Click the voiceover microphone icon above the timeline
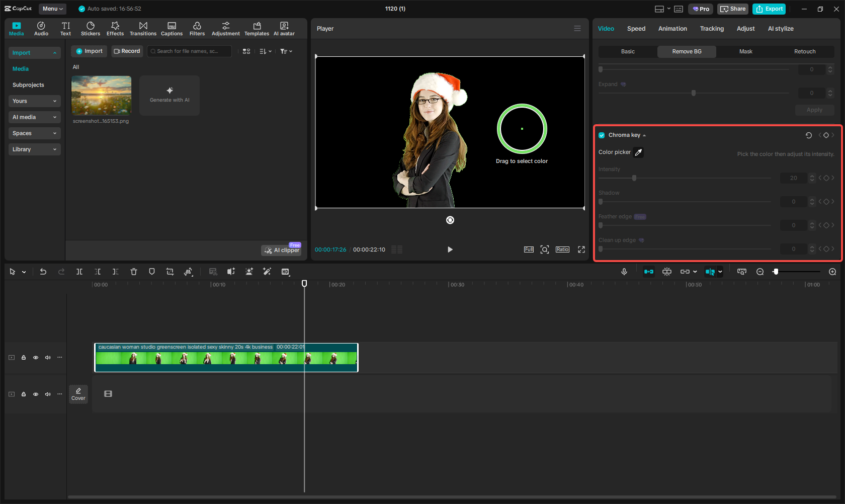This screenshot has width=845, height=504. (x=624, y=272)
